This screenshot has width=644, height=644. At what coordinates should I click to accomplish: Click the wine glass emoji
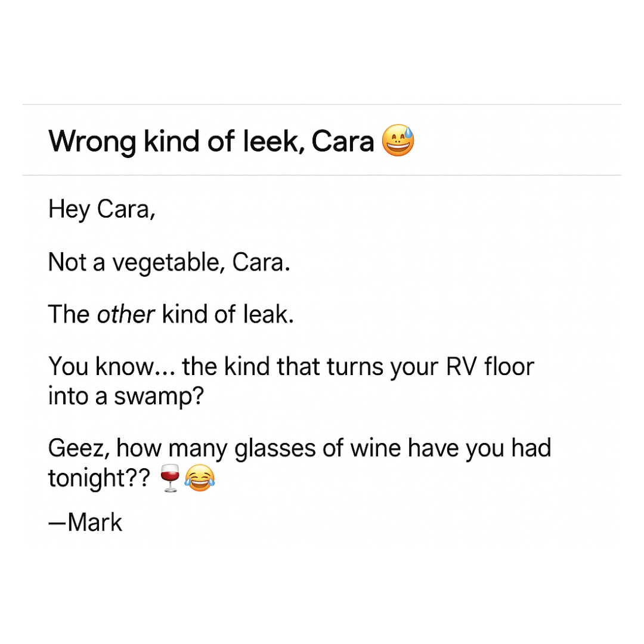pyautogui.click(x=169, y=478)
